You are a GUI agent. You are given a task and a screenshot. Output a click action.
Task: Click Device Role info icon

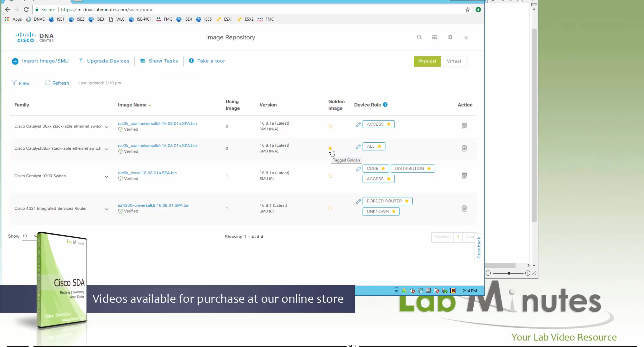[385, 104]
